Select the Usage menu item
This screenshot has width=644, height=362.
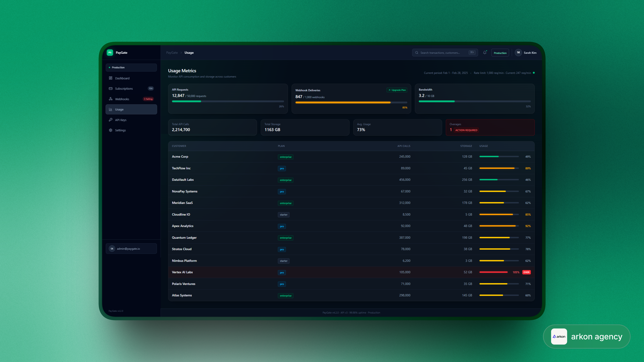click(131, 109)
